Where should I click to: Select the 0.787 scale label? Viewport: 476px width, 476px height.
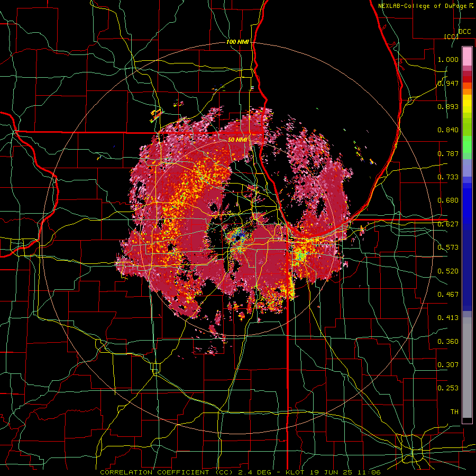coord(448,153)
